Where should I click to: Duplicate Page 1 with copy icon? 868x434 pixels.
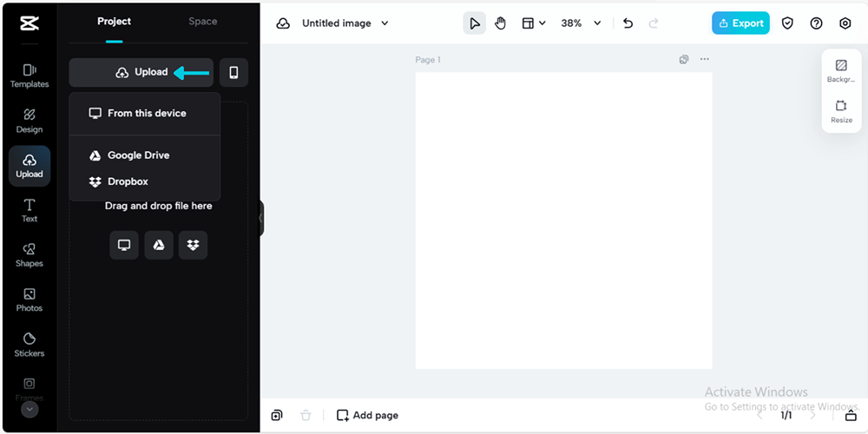point(684,59)
